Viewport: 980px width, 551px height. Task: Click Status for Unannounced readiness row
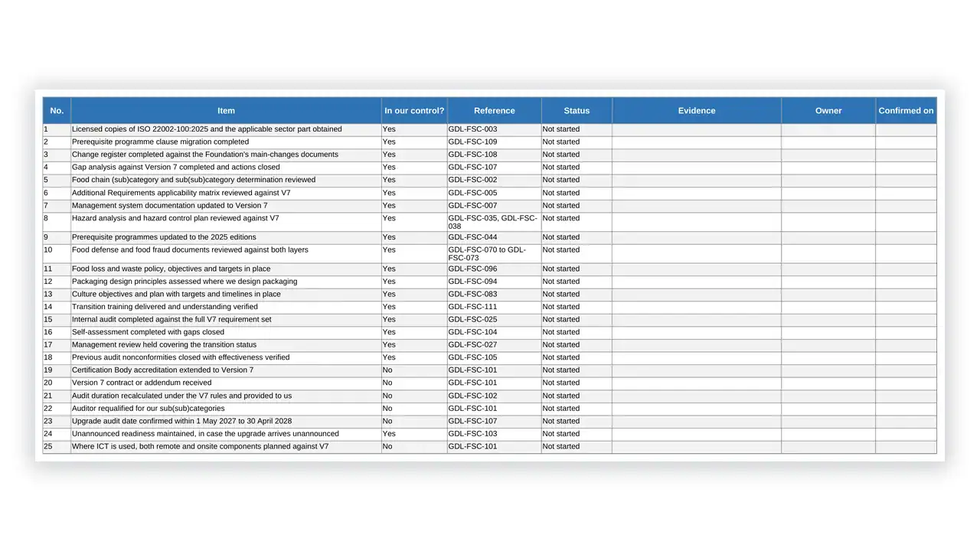point(577,434)
